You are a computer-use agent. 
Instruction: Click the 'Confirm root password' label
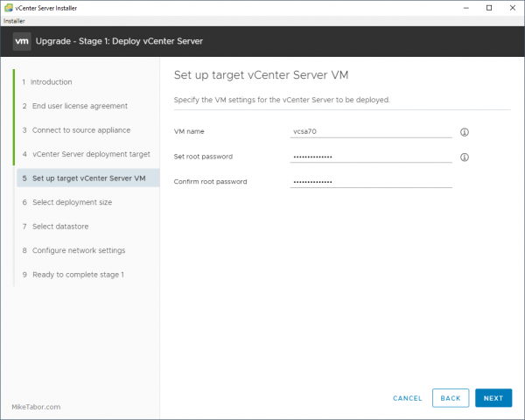coord(210,181)
